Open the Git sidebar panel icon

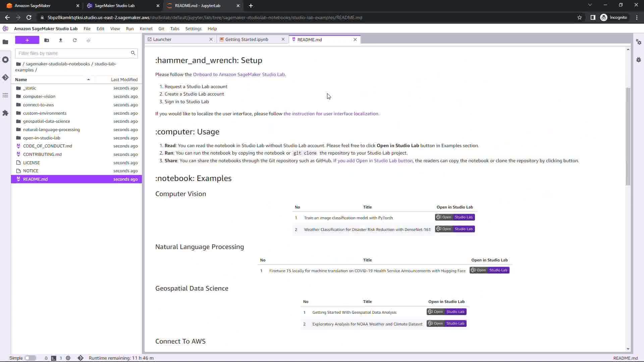tap(5, 77)
